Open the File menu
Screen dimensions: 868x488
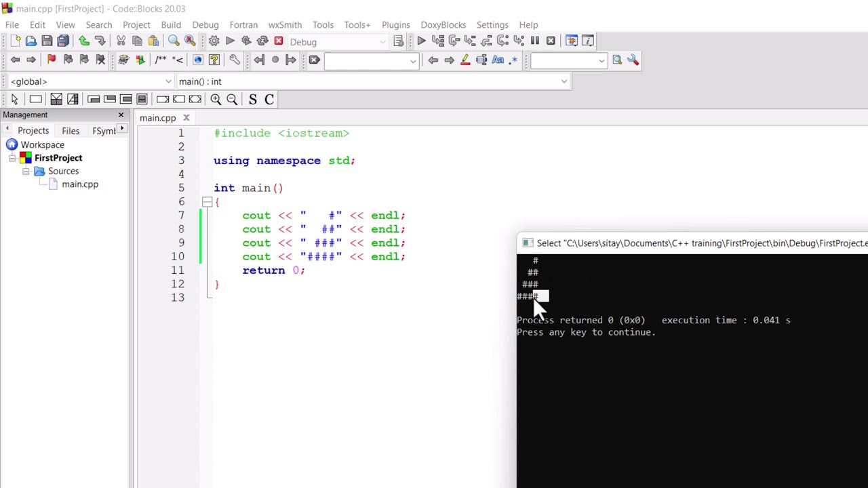(x=12, y=25)
